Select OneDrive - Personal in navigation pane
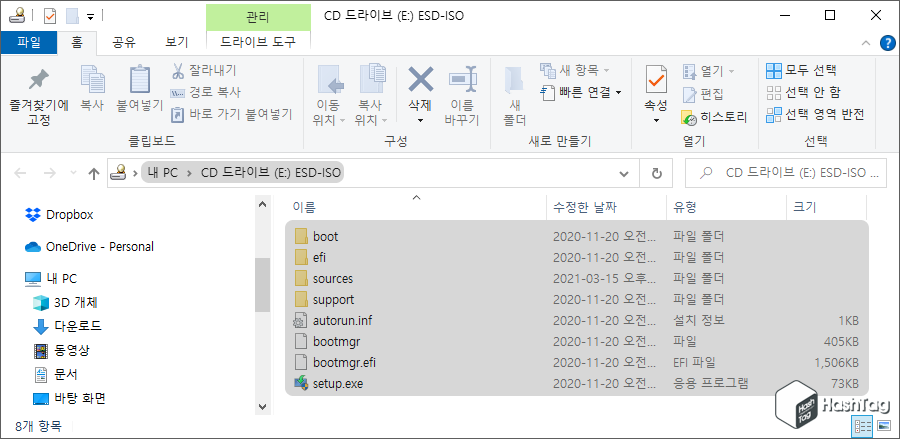This screenshot has width=900, height=439. pos(89,247)
